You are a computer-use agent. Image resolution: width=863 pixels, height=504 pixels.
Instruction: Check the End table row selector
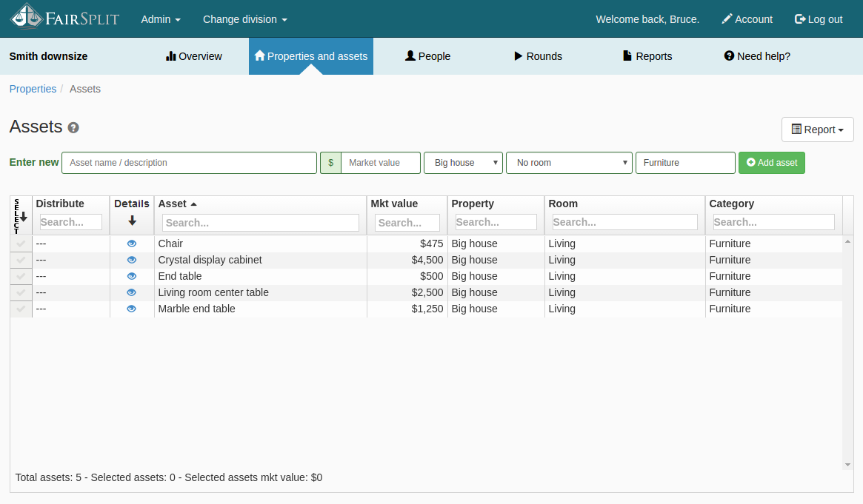point(21,276)
